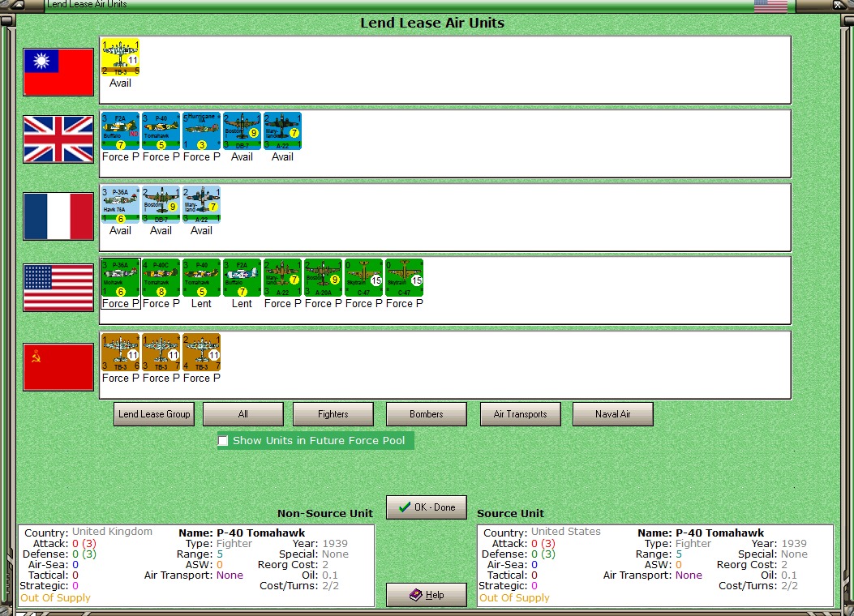This screenshot has height=616, width=854.
Task: Filter list to Naval Air
Action: (x=613, y=414)
